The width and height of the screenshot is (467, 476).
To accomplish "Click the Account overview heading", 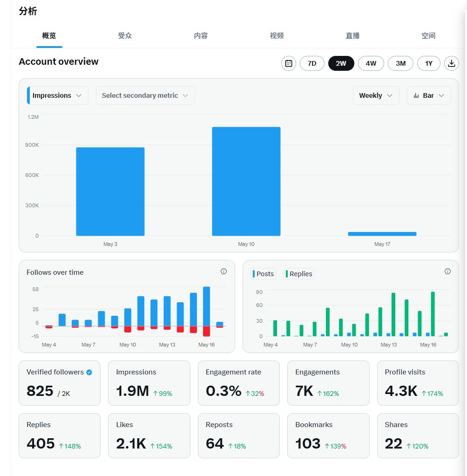I will click(x=59, y=61).
